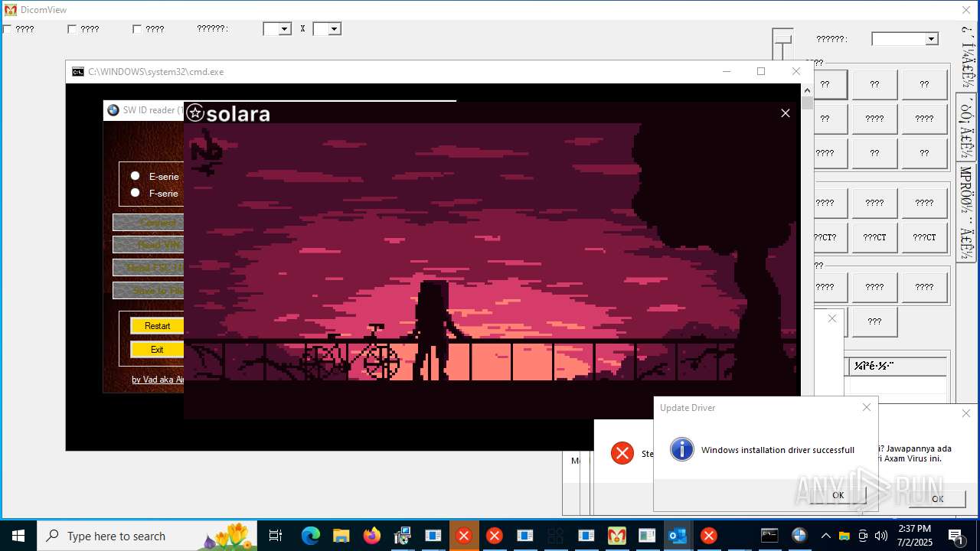
Task: Select the vertical tab just above the MPR tab
Action: [x=966, y=128]
